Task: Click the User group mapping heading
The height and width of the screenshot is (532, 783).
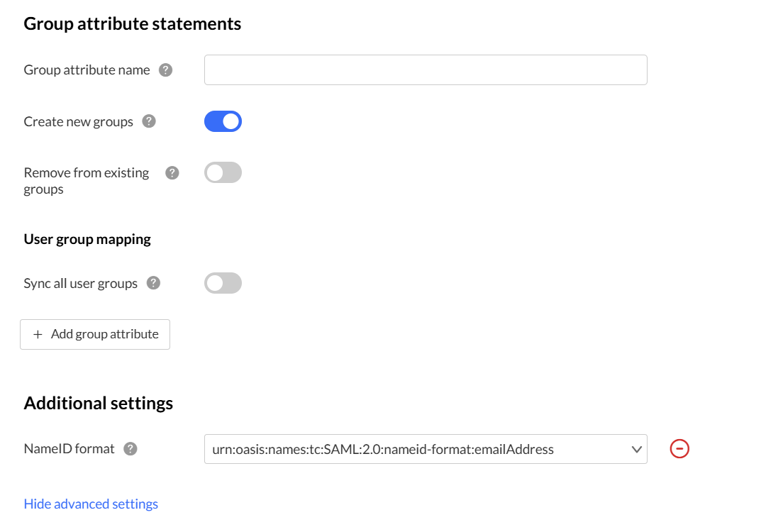Action: tap(87, 239)
